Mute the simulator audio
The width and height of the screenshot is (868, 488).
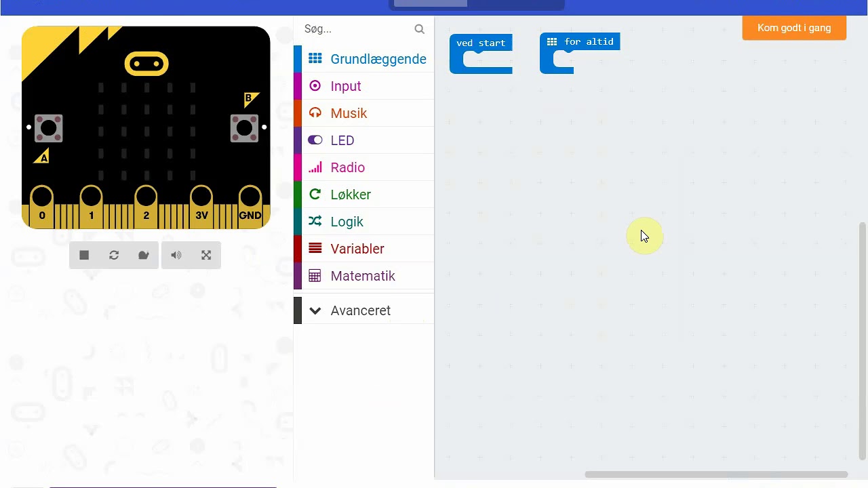point(176,256)
